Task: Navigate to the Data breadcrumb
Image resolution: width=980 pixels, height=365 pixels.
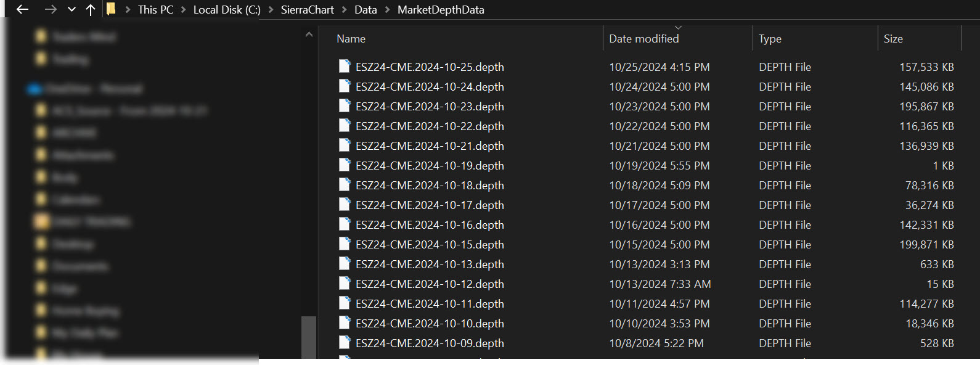Action: click(365, 10)
